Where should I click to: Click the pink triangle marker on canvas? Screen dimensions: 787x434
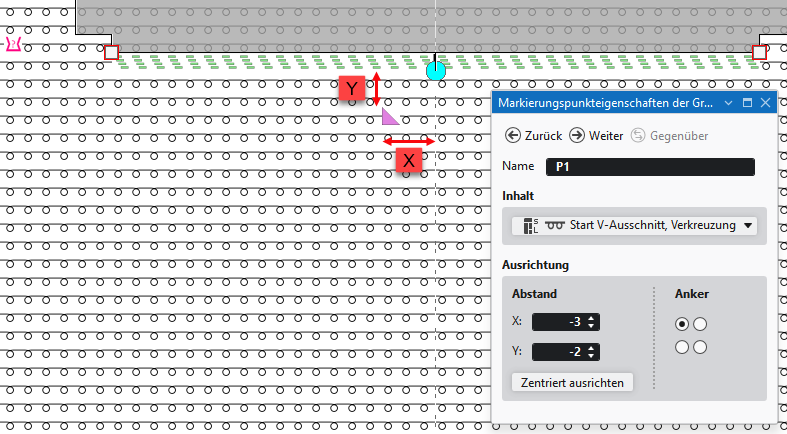click(x=388, y=118)
